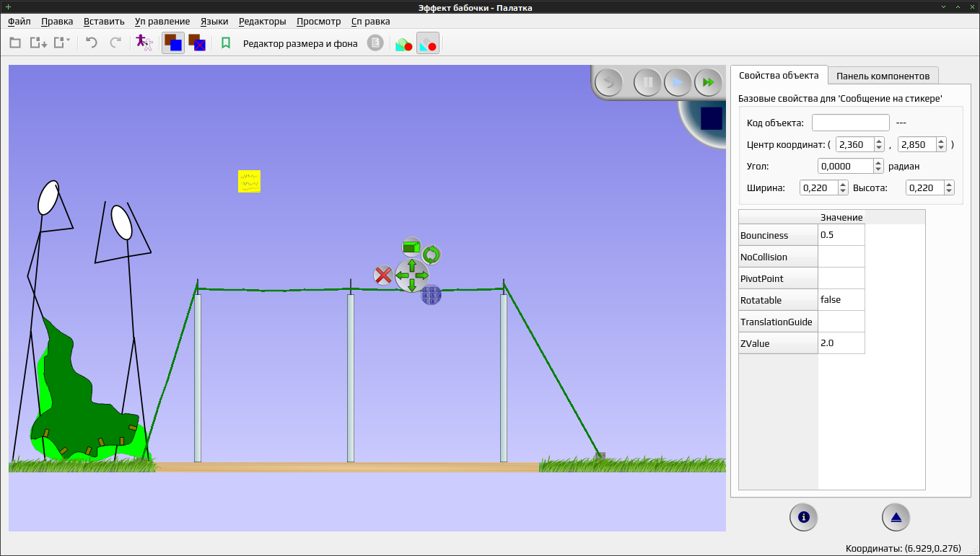Click the reset simulation button
The height and width of the screenshot is (556, 980).
point(609,82)
